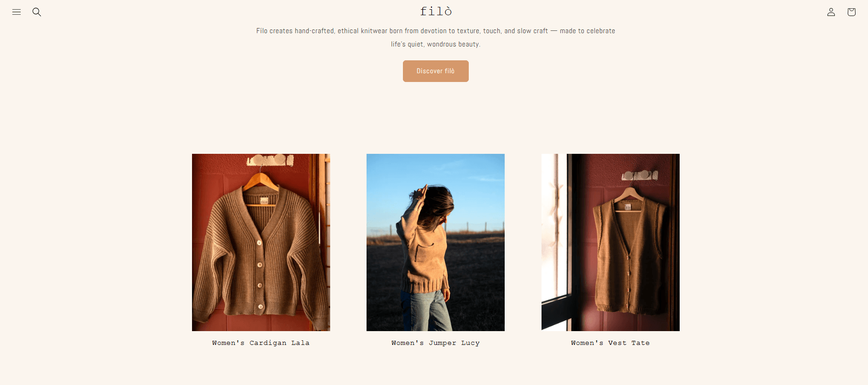
Task: Click the text "life's quiet, wondrous beauty"
Action: 435,44
